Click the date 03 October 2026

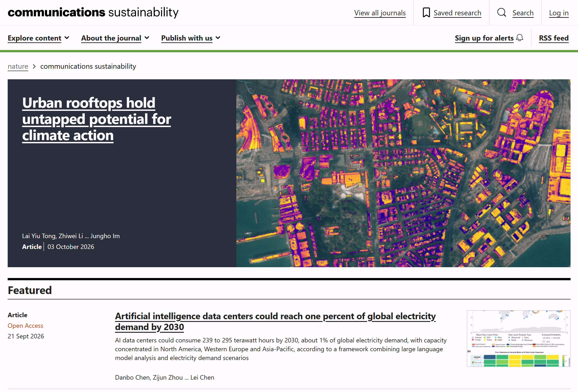[71, 246]
